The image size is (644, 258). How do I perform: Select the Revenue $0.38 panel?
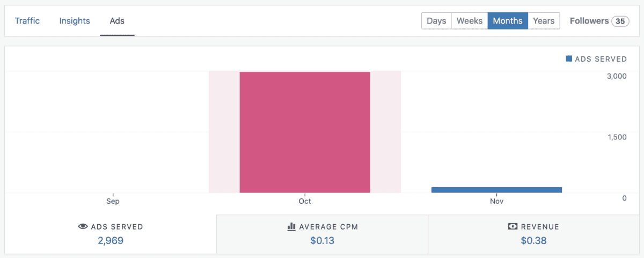533,234
